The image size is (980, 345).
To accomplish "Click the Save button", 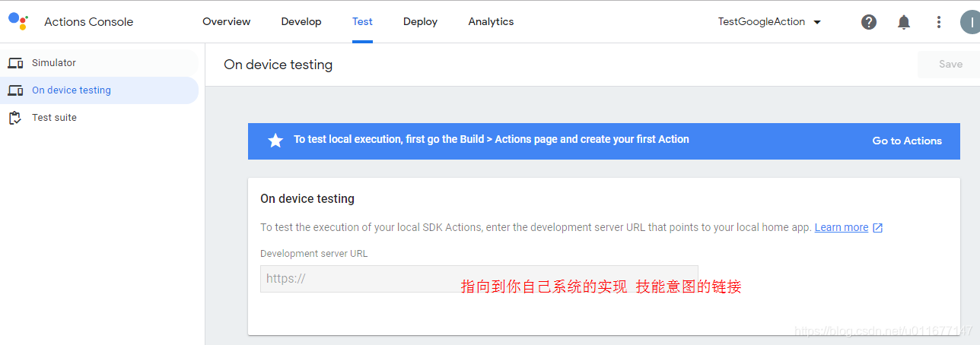I will click(x=950, y=65).
